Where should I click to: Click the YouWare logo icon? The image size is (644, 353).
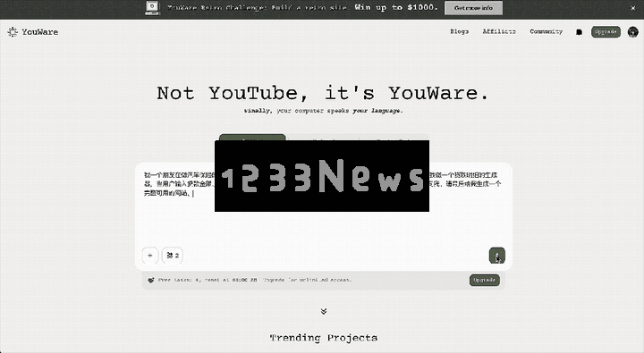tap(13, 32)
